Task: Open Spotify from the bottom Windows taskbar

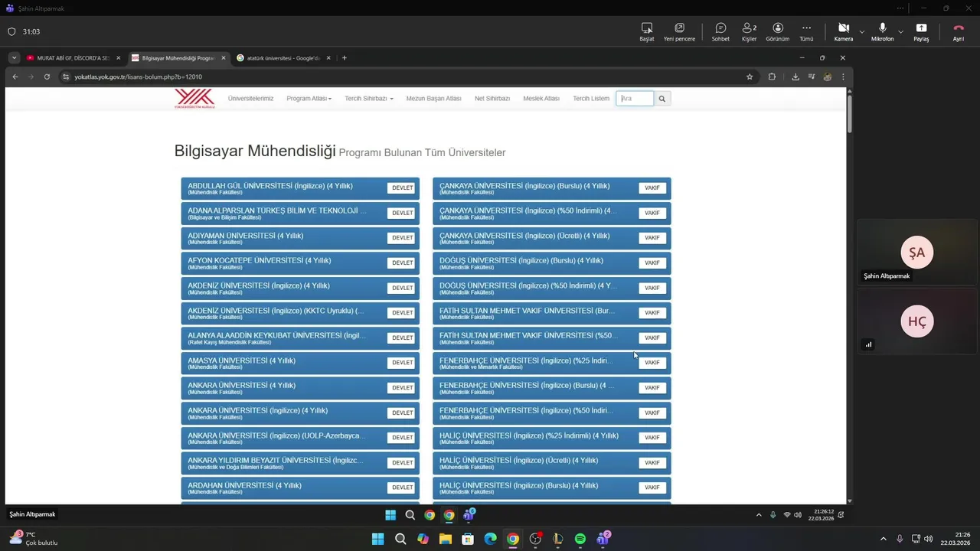Action: (x=580, y=539)
